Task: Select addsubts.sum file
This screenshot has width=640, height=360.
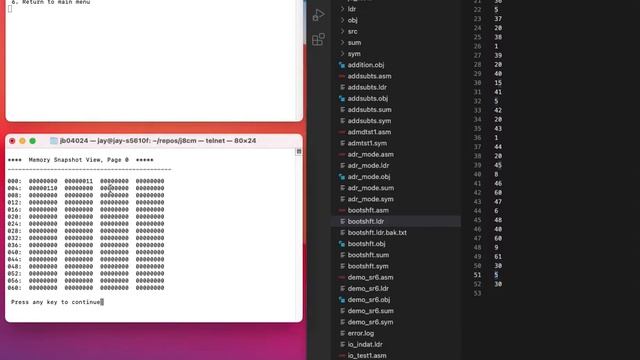Action: 369,110
